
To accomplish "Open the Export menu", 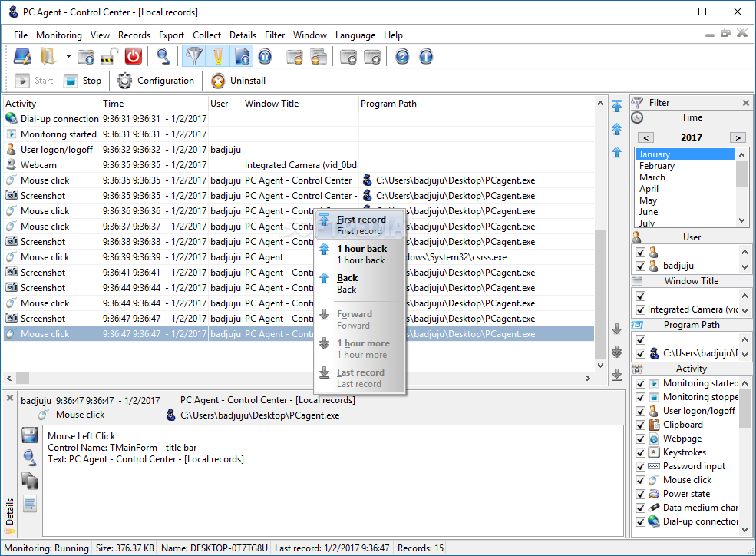I will [x=172, y=35].
